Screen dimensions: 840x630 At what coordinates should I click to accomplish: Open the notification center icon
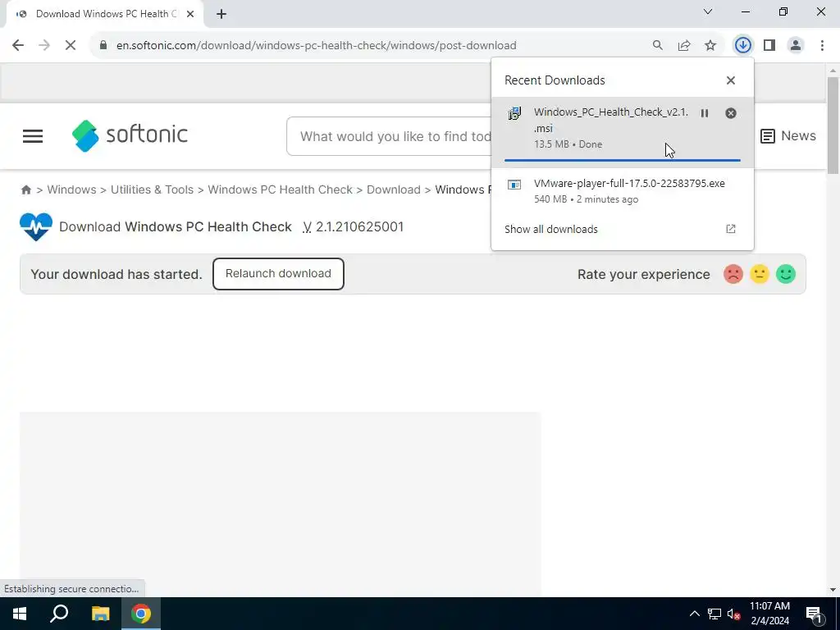point(814,614)
